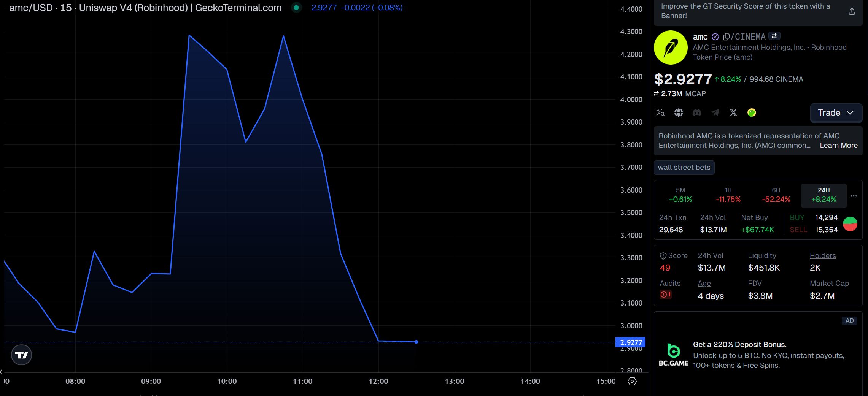Click the 14,294 BUY count

click(x=826, y=218)
